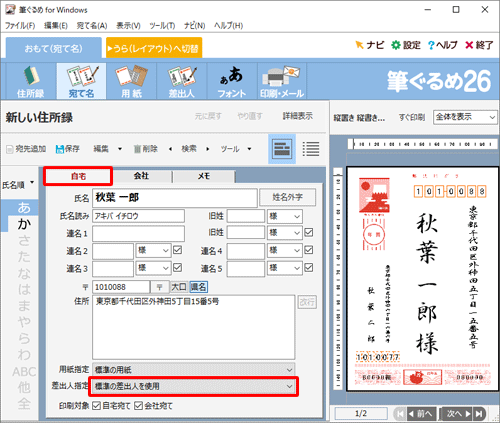Go to next search result arrow

[208, 149]
